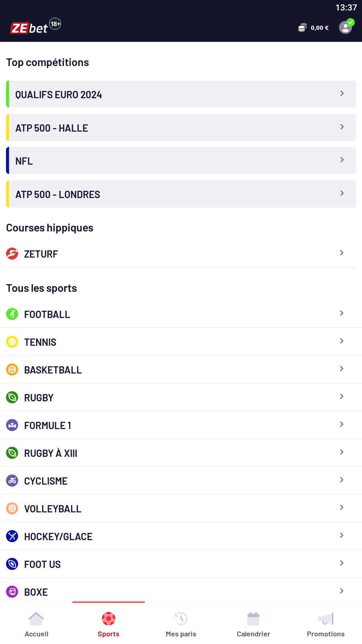The width and height of the screenshot is (362, 644).
Task: Expand the QUALIFS EURO 2024 chevron
Action: pos(342,93)
